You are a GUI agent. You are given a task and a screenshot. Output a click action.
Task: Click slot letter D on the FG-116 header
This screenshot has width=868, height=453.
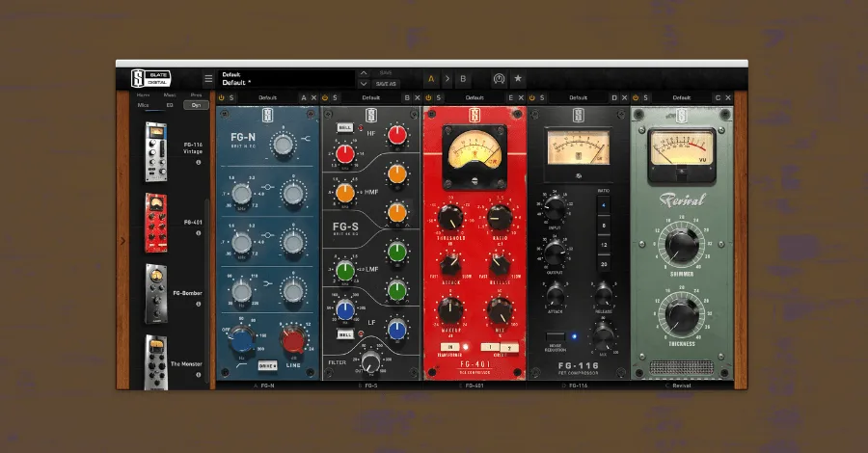click(x=614, y=98)
